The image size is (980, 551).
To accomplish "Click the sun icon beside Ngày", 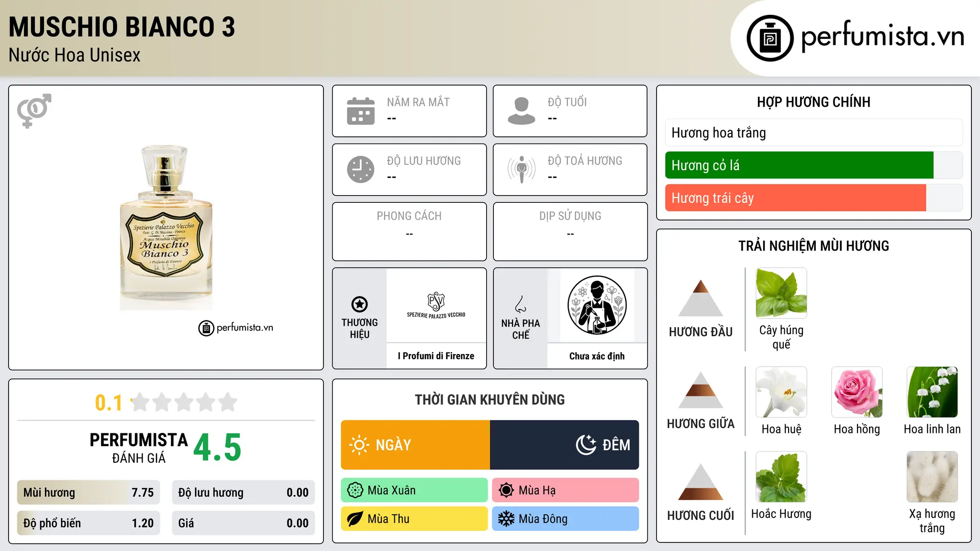I will point(359,445).
